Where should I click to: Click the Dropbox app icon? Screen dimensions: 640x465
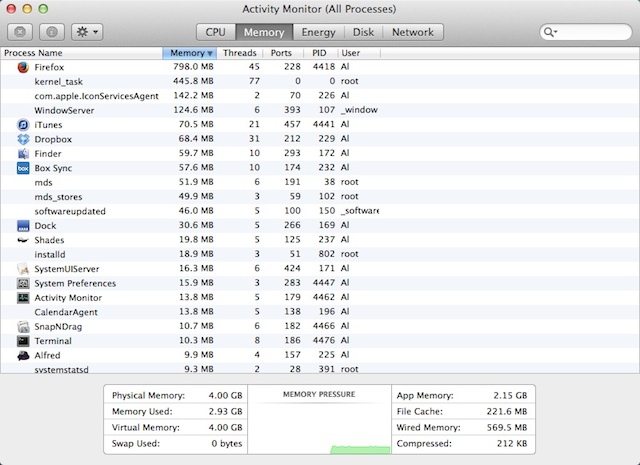[x=23, y=139]
